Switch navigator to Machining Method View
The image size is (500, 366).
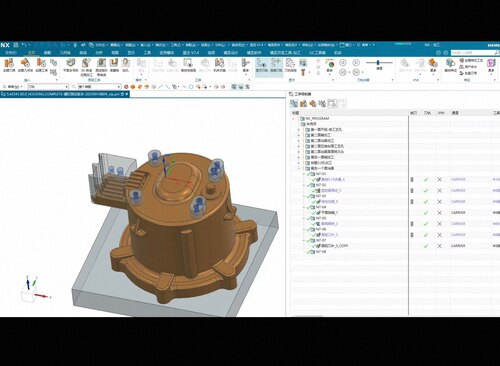pyautogui.click(x=322, y=104)
